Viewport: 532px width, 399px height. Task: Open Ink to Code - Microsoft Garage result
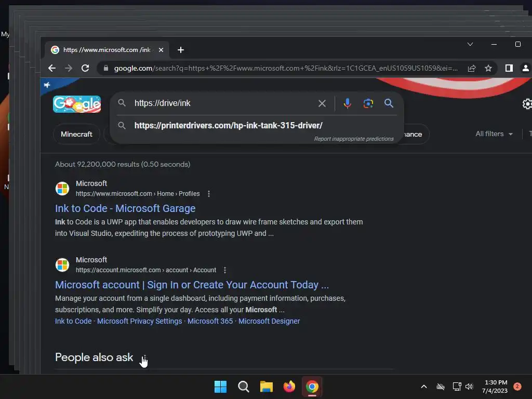click(x=125, y=208)
